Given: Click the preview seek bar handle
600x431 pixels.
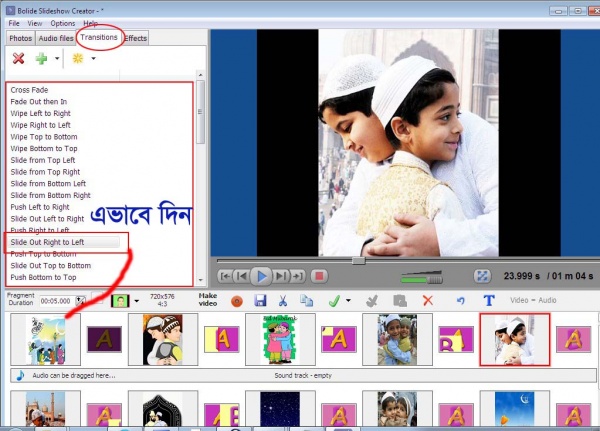Looking at the screenshot, I should coord(359,261).
